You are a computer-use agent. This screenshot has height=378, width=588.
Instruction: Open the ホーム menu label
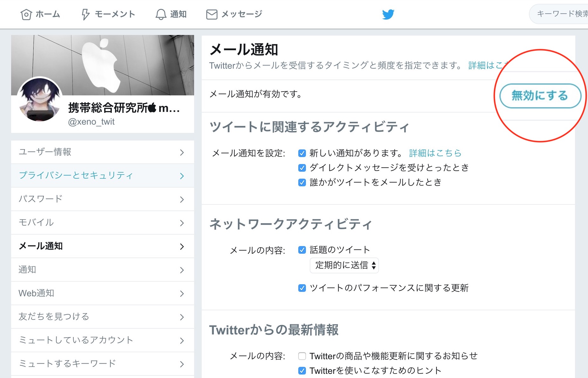click(x=48, y=14)
